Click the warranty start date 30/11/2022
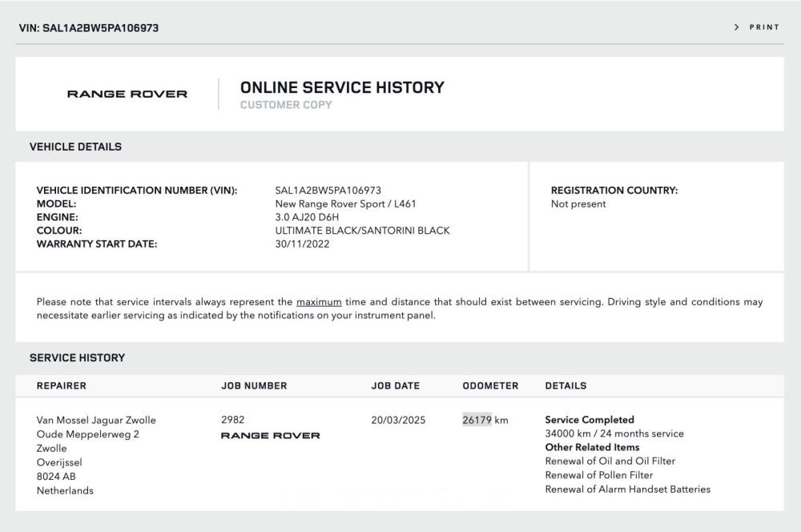Viewport: 801px width, 532px height. click(x=302, y=244)
